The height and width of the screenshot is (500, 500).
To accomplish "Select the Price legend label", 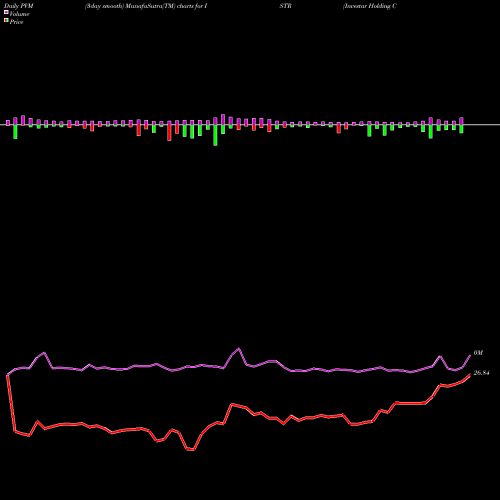I will (x=16, y=22).
